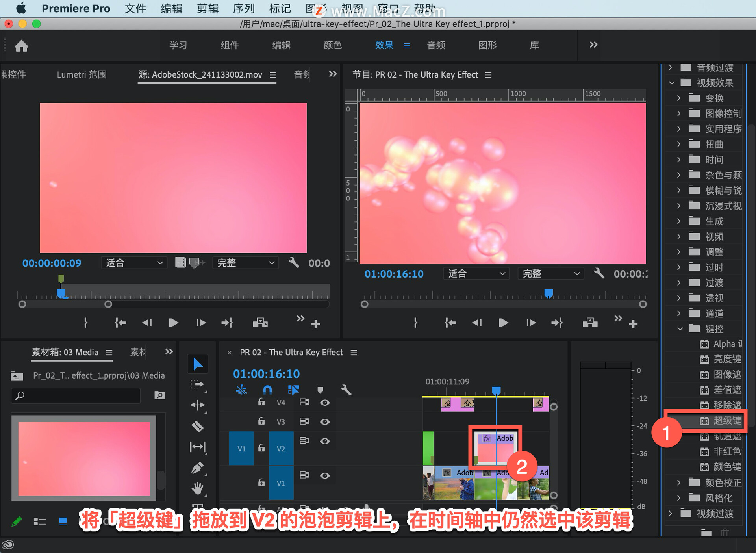Click in project bin search field
Screen dimensions: 756x553
pyautogui.click(x=76, y=395)
